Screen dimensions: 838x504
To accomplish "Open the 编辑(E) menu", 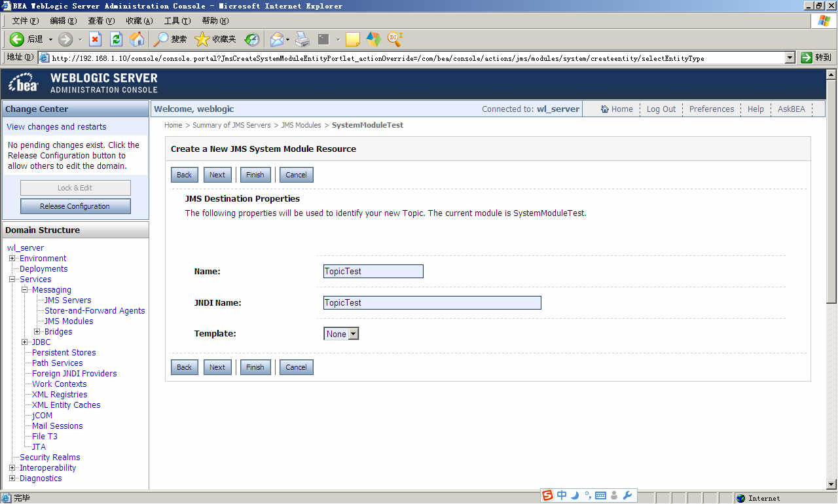I will click(x=63, y=21).
